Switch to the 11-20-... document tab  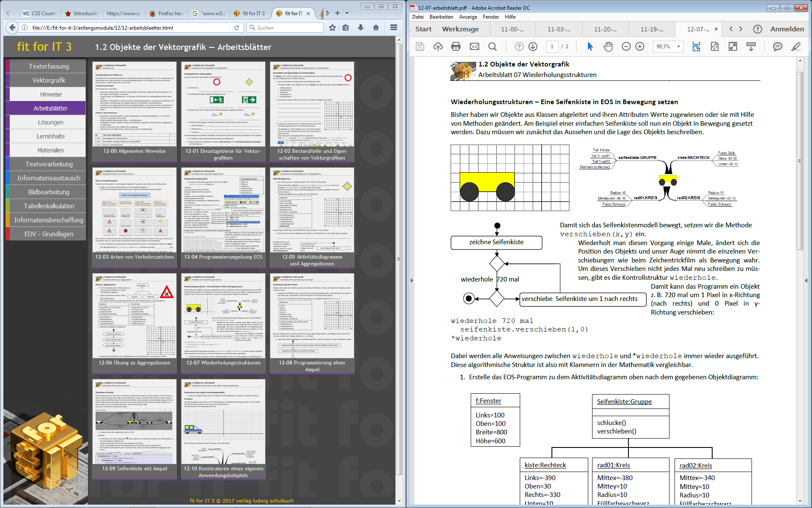[x=605, y=29]
